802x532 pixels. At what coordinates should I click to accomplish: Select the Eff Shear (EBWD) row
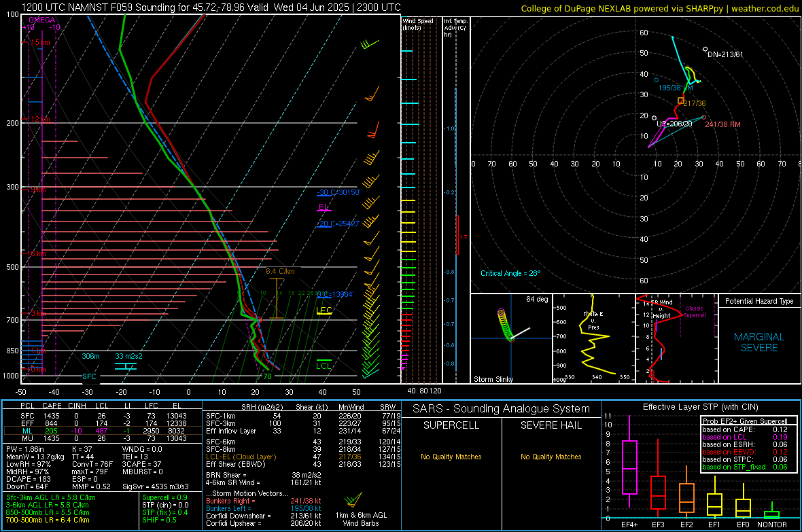(x=303, y=464)
